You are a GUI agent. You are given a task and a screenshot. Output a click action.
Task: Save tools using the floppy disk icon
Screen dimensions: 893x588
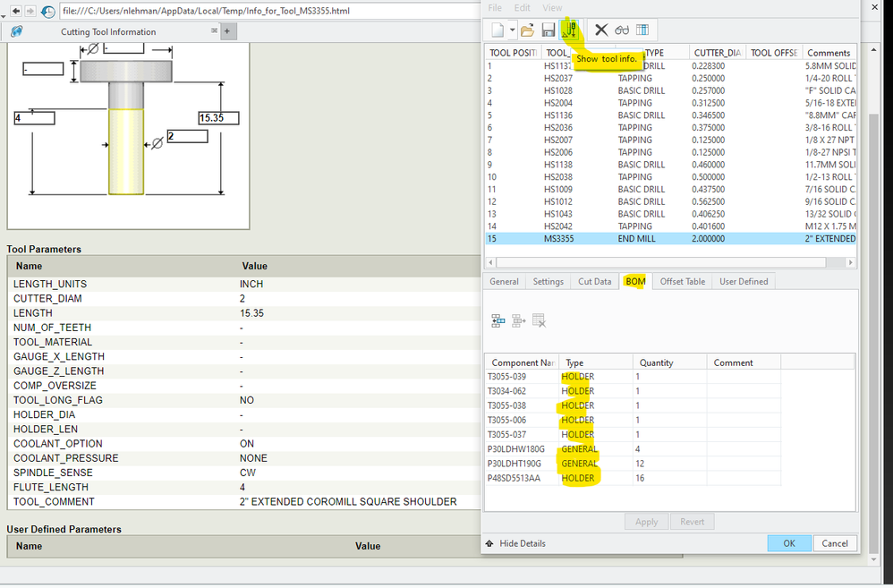(549, 30)
